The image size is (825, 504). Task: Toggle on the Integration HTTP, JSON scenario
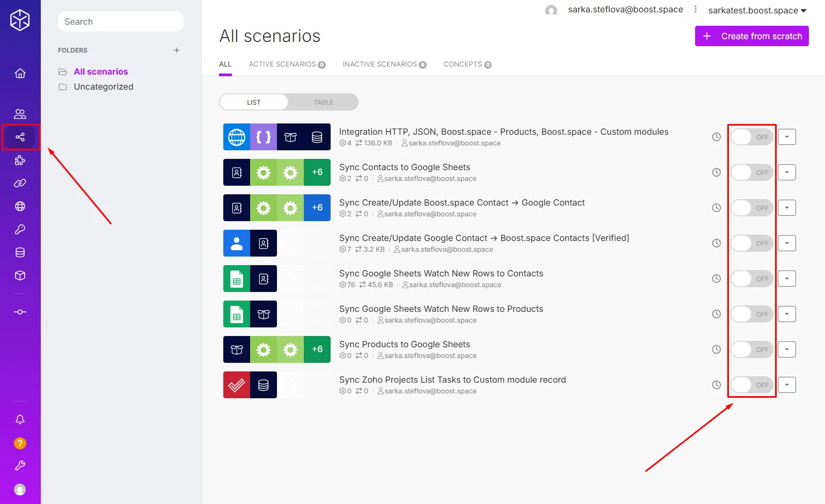(752, 137)
